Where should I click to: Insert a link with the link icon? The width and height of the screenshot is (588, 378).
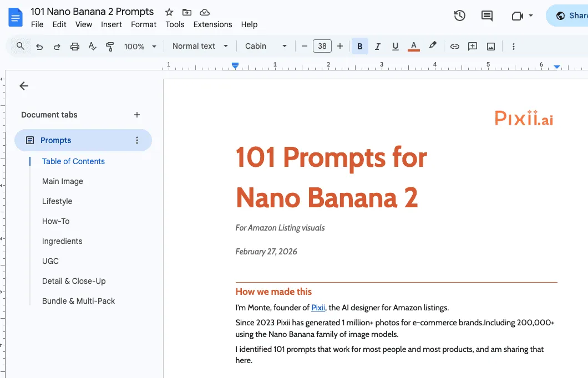pyautogui.click(x=454, y=46)
